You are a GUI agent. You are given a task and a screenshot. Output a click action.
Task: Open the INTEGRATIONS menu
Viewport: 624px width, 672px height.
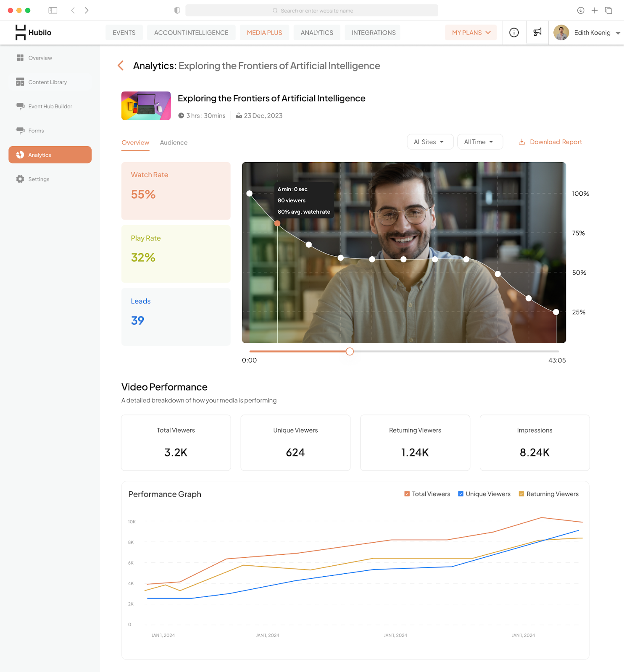pos(374,32)
